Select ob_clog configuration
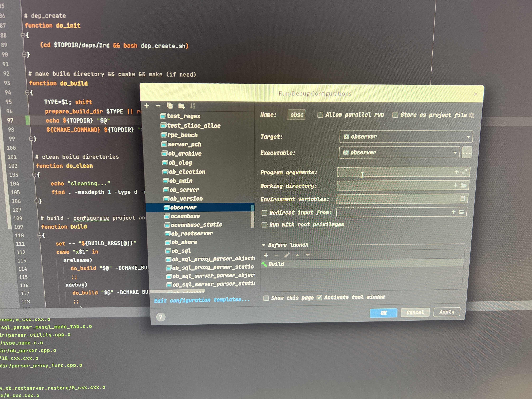 (x=177, y=163)
